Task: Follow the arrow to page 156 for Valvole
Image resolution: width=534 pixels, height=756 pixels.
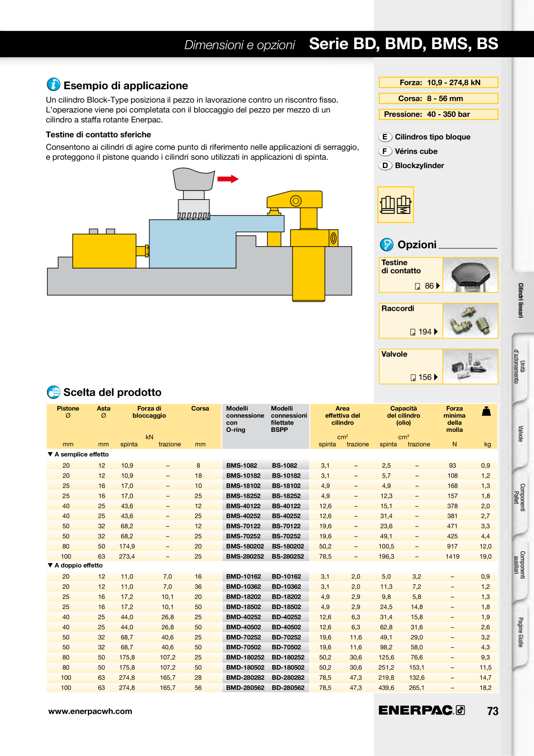Action: (436, 377)
